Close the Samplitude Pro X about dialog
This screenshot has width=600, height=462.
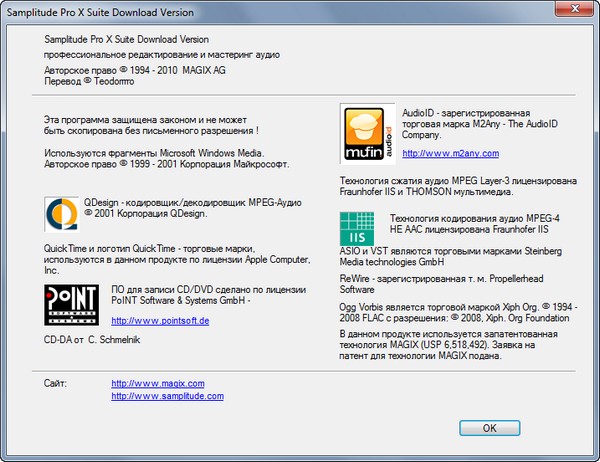[574, 8]
